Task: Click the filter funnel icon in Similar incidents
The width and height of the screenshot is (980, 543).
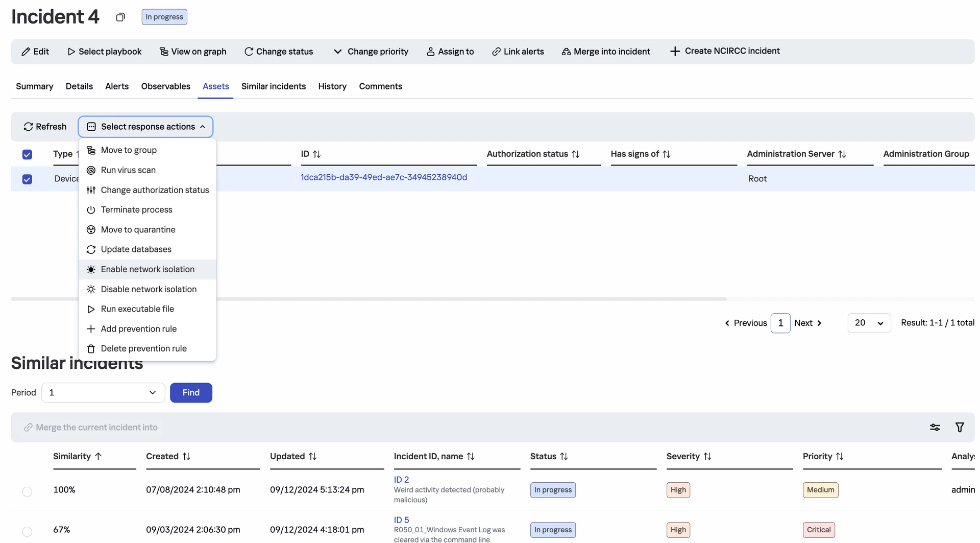Action: click(x=960, y=428)
